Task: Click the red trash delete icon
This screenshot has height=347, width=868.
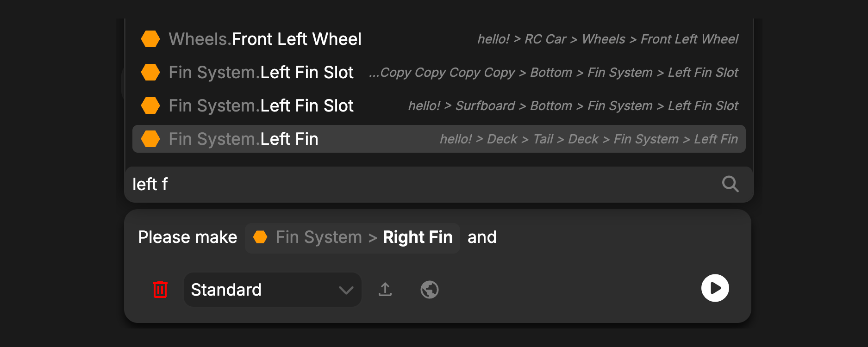Action: [x=160, y=290]
